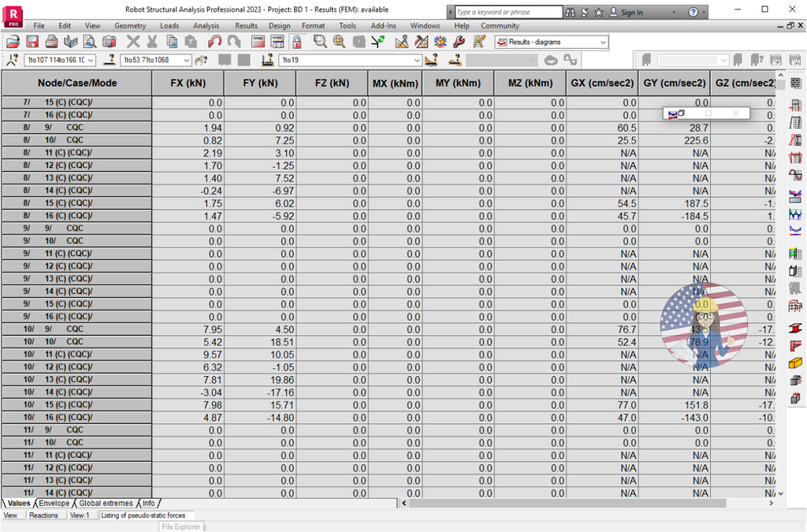
Task: Switch to the Global extremes tab
Action: pyautogui.click(x=106, y=503)
